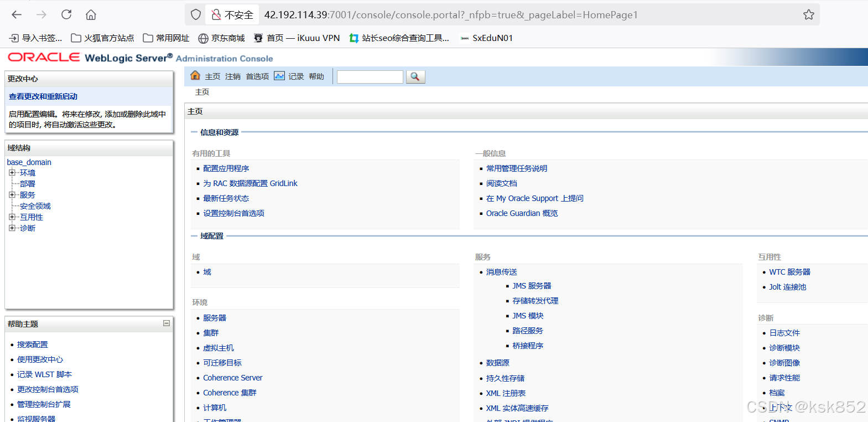
Task: Open 为 RAC 数据源配置 GridLink link
Action: pos(250,183)
